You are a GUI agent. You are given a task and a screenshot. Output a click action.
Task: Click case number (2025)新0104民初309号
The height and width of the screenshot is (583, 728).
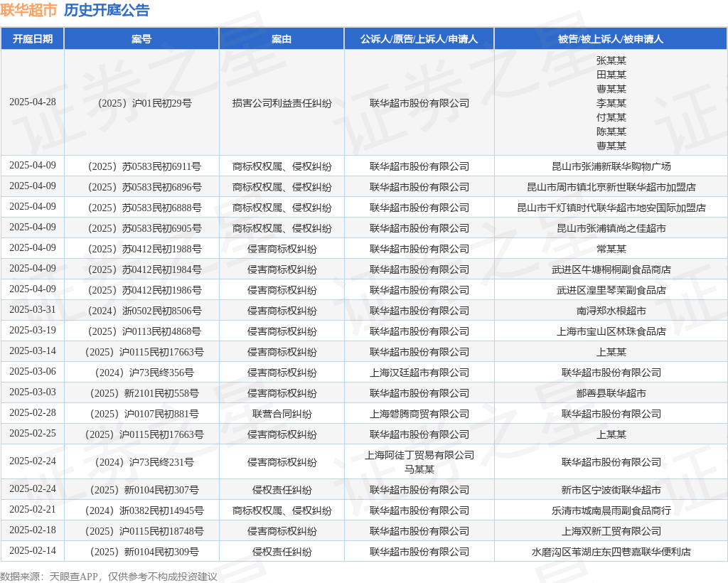pyautogui.click(x=144, y=552)
